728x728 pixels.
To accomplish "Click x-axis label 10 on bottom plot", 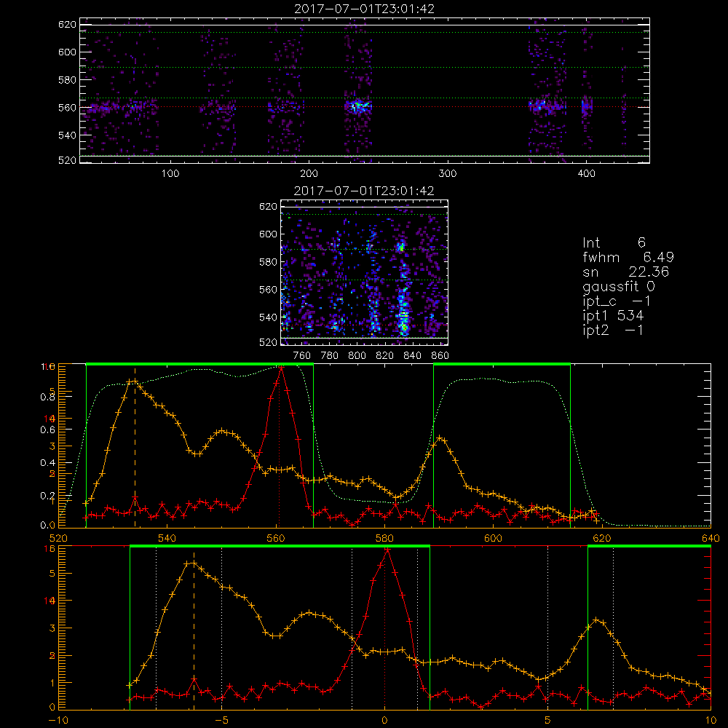I will pos(711,721).
